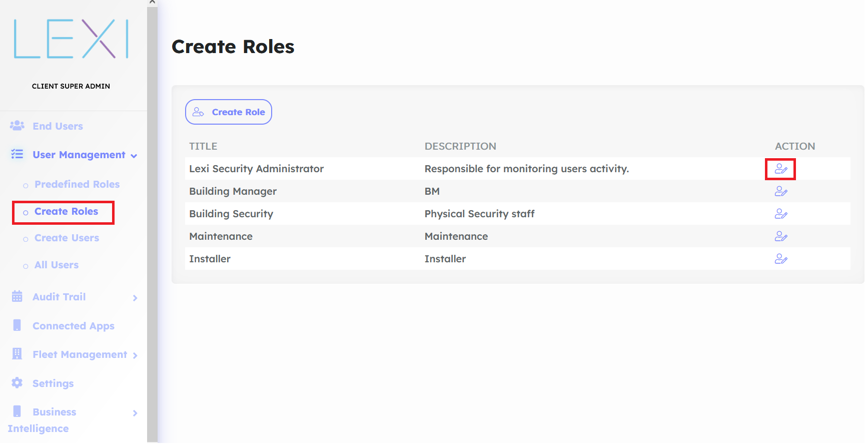Select the Create Roles sidebar item

click(66, 212)
